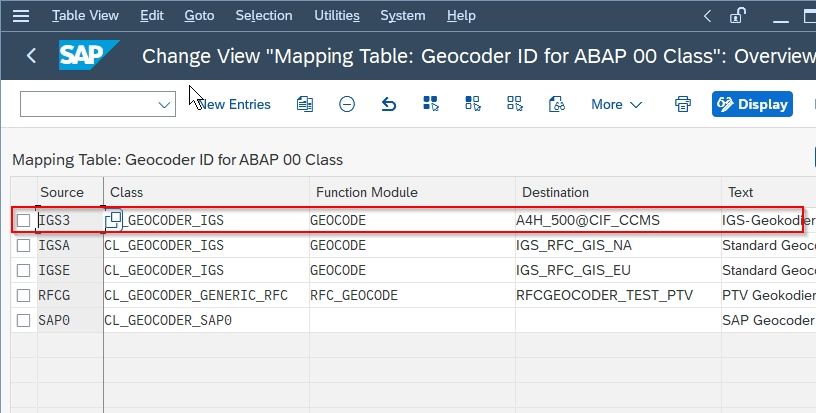Click the unlock padlock icon

point(737,16)
